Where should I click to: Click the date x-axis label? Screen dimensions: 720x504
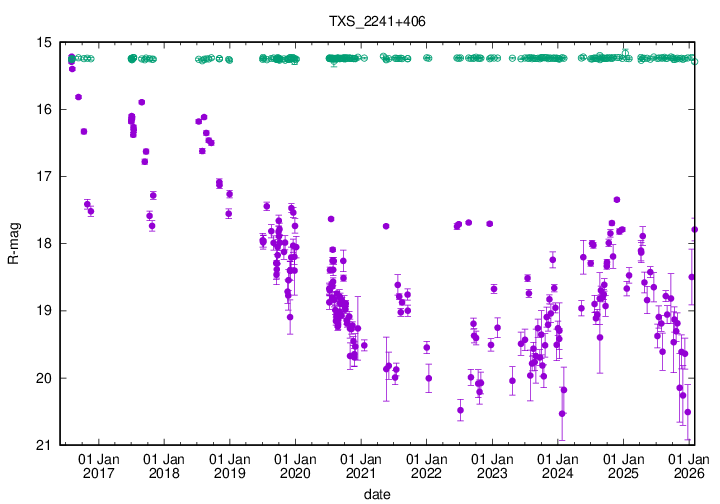click(x=377, y=494)
